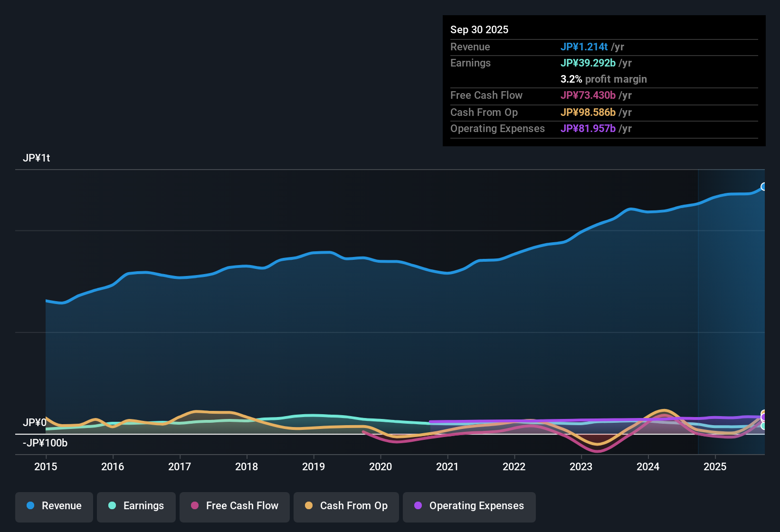
Task: Click the Operating Expenses legend button
Action: click(x=469, y=506)
